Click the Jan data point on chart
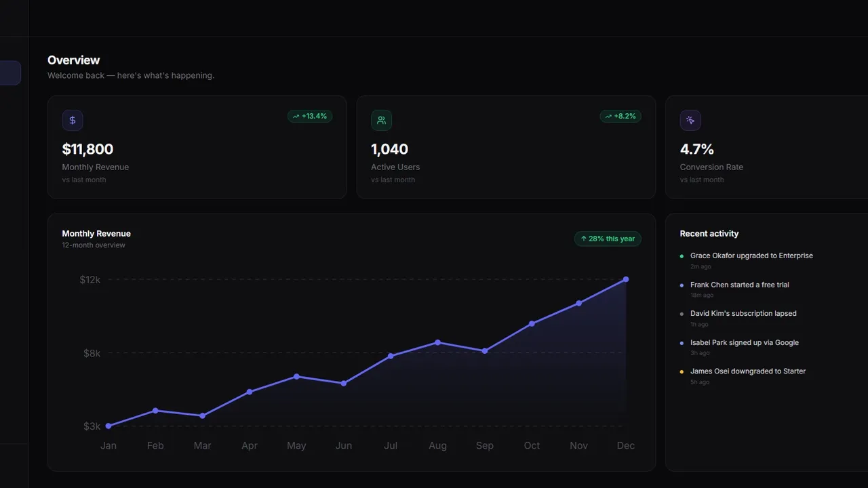868x488 pixels. [108, 426]
